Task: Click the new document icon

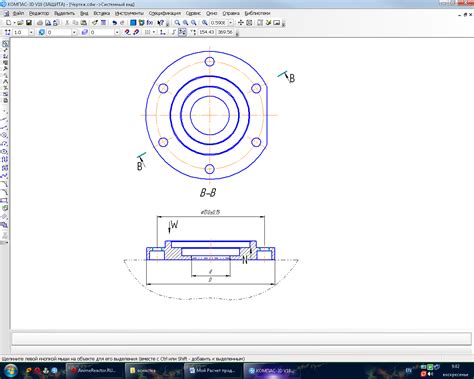Action: click(x=9, y=23)
